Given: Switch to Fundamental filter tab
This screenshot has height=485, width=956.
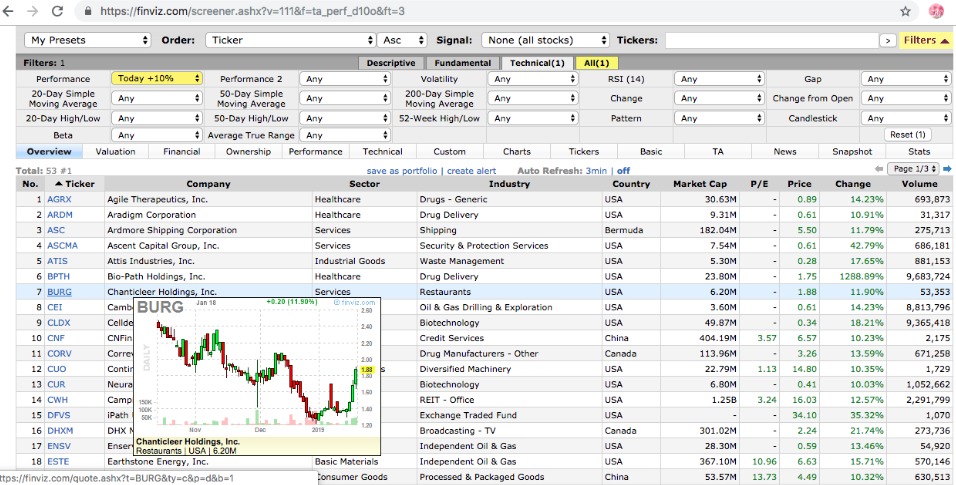Looking at the screenshot, I should click(462, 63).
